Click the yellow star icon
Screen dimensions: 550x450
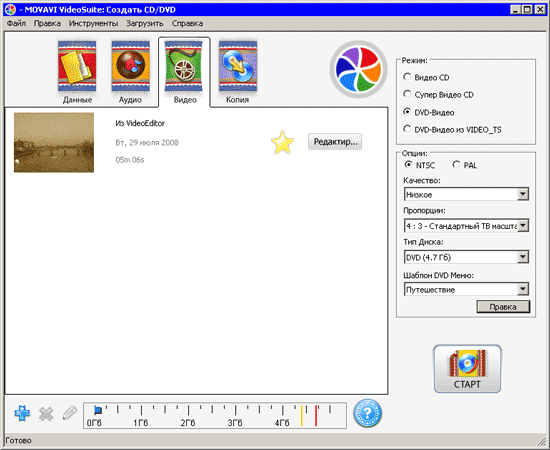point(282,142)
